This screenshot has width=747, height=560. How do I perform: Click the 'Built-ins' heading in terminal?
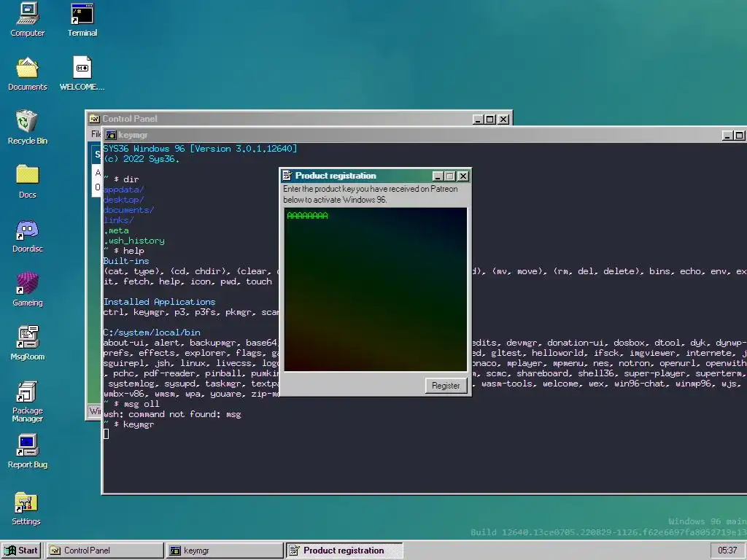click(x=126, y=261)
